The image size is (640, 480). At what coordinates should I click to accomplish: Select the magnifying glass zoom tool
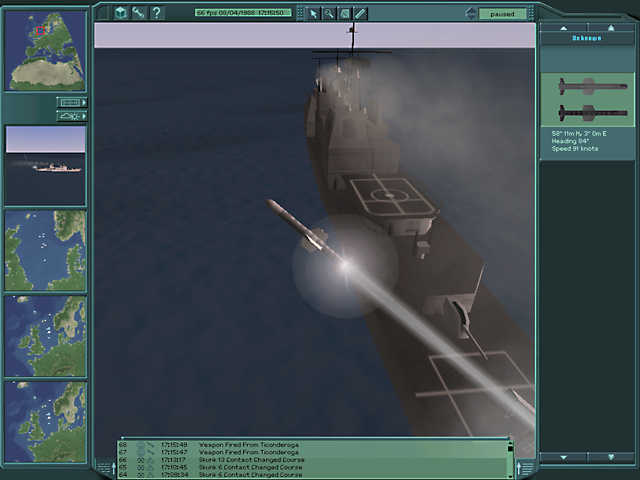coord(329,14)
